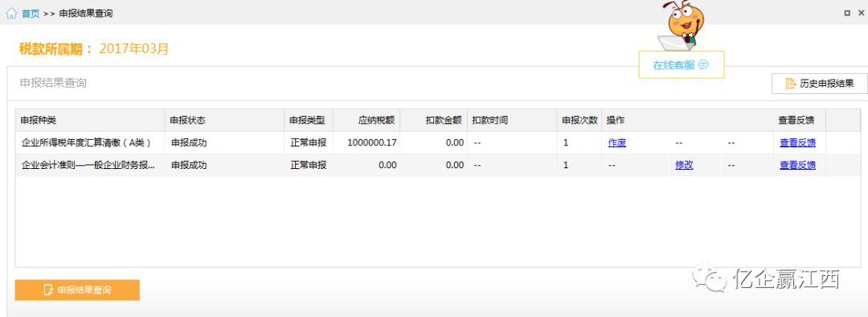Screen dimensions: 868x317
Task: Click the 操作 column header
Action: (688, 120)
